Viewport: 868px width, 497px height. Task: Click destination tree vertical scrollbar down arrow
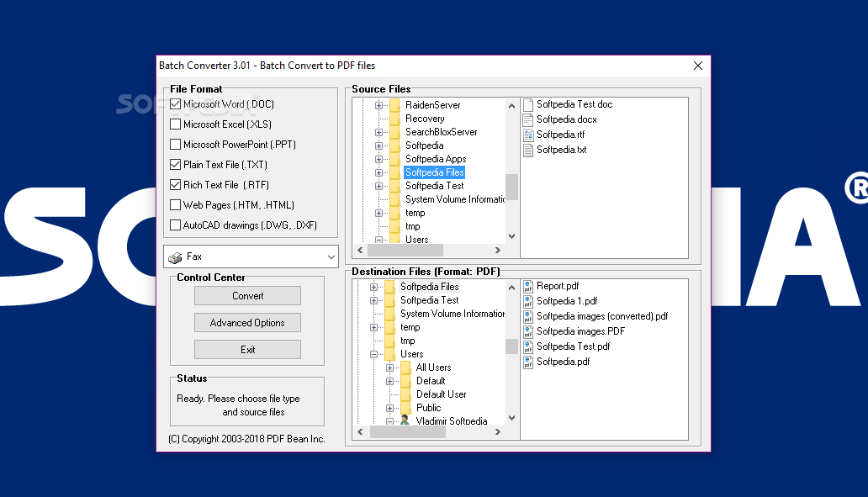pos(511,419)
